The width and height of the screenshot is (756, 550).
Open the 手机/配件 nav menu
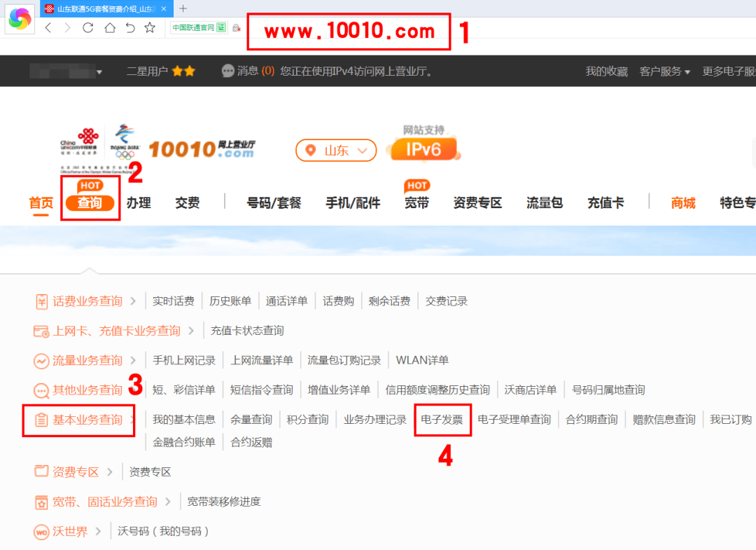click(x=353, y=202)
